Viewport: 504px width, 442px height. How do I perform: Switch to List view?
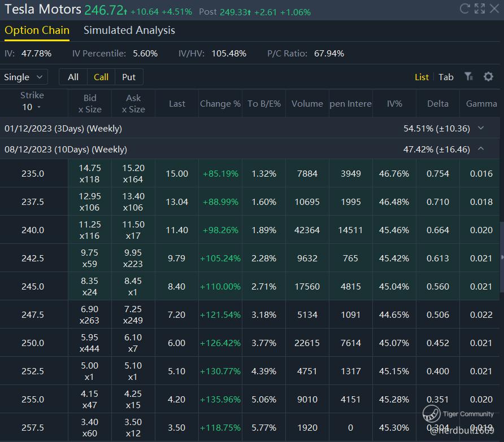(422, 77)
